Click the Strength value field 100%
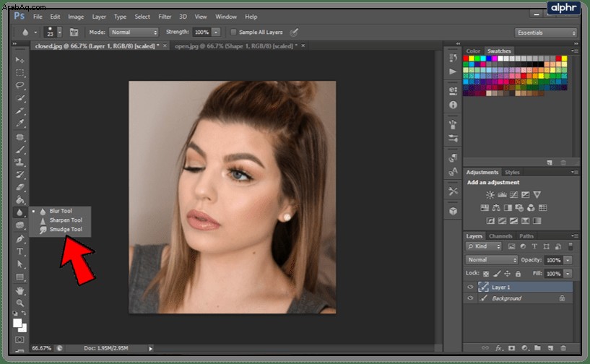This screenshot has width=590, height=364. coord(201,32)
